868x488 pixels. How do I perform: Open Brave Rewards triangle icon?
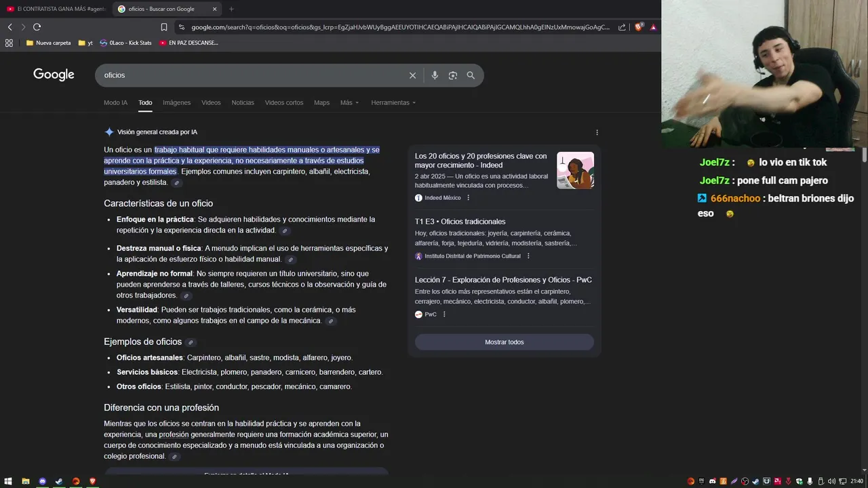653,27
